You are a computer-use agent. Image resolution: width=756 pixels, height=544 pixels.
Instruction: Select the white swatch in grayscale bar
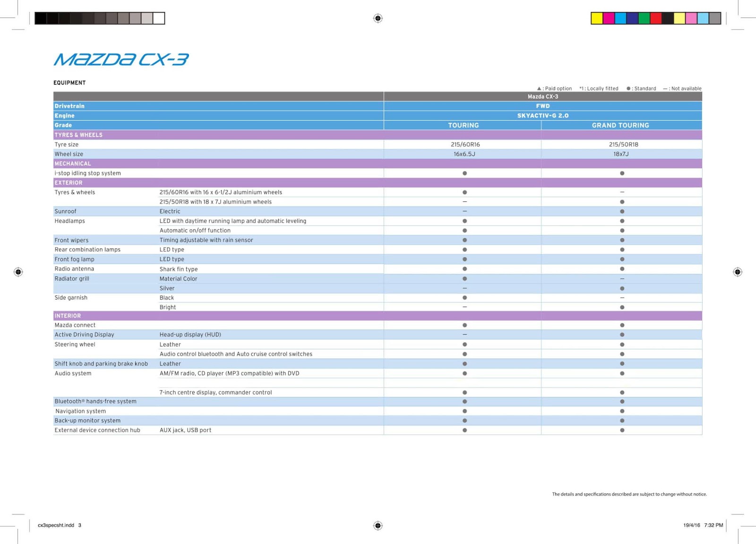(159, 18)
